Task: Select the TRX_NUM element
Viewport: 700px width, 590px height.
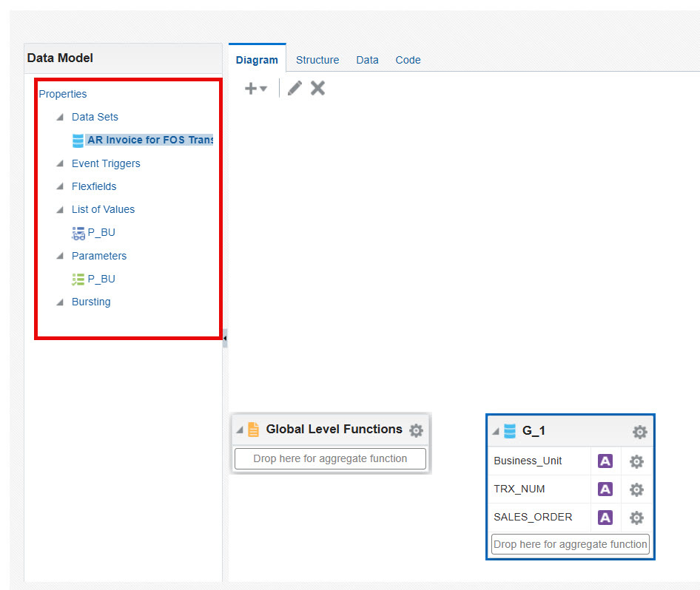Action: pyautogui.click(x=519, y=489)
